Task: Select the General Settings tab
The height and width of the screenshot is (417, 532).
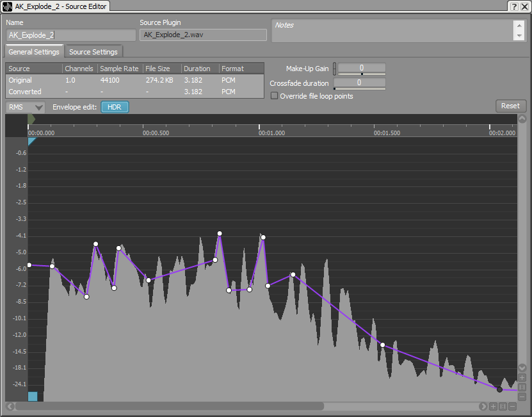Action: tap(34, 52)
